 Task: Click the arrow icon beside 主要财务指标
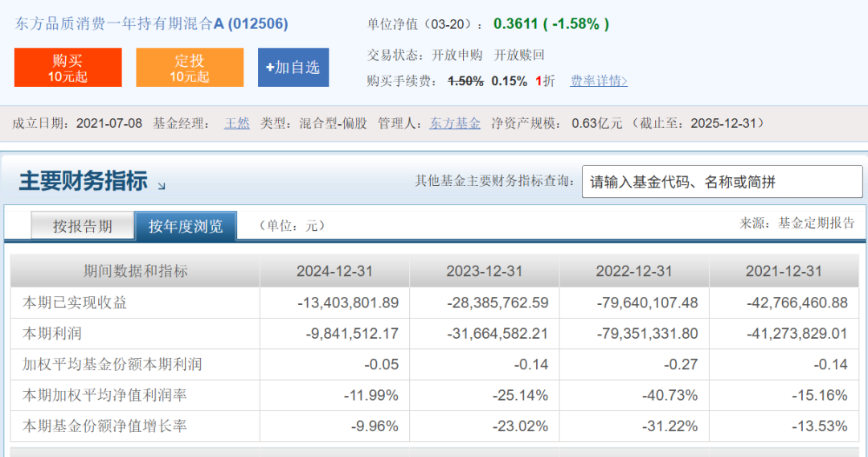pos(162,186)
